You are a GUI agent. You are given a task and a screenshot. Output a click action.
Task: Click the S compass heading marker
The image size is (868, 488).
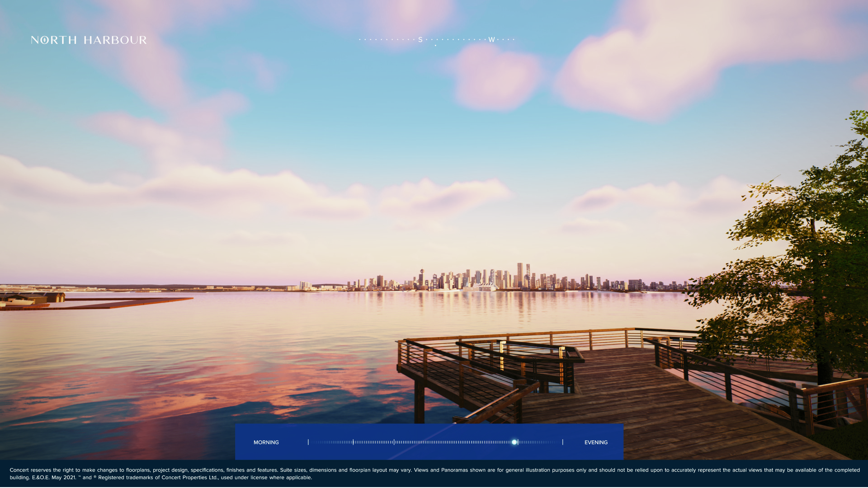pyautogui.click(x=420, y=40)
